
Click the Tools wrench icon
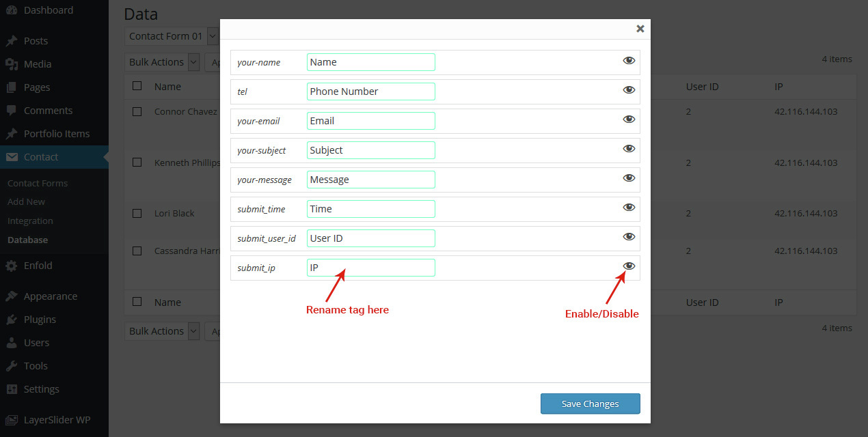(12, 366)
